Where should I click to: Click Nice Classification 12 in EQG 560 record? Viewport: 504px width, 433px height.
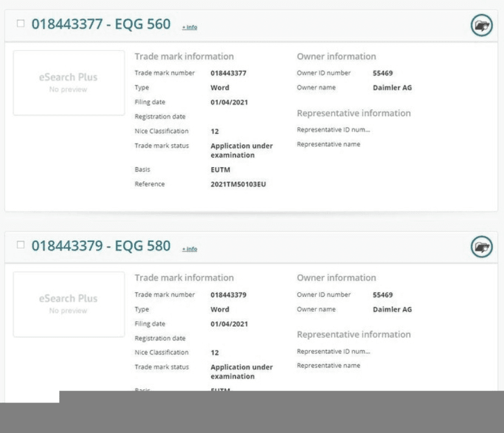pyautogui.click(x=215, y=131)
